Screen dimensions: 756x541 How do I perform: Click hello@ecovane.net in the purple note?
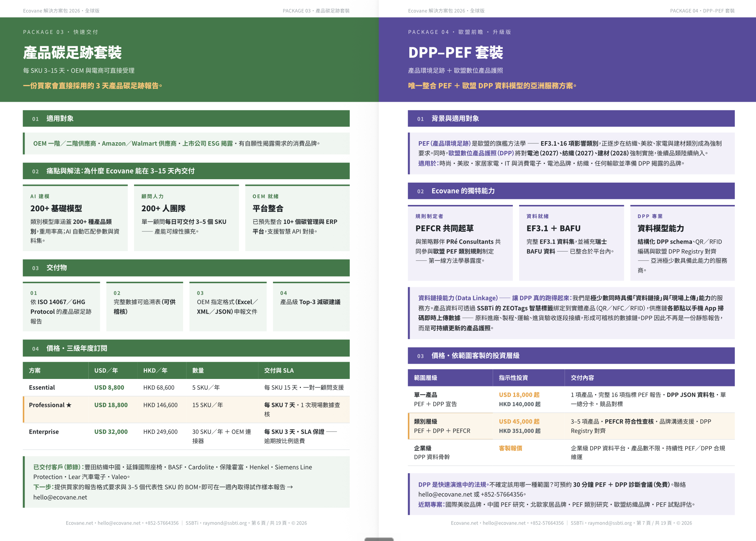(445, 494)
